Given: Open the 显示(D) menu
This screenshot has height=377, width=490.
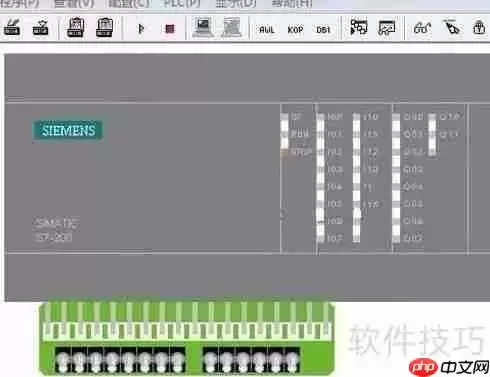Looking at the screenshot, I should click(236, 4).
